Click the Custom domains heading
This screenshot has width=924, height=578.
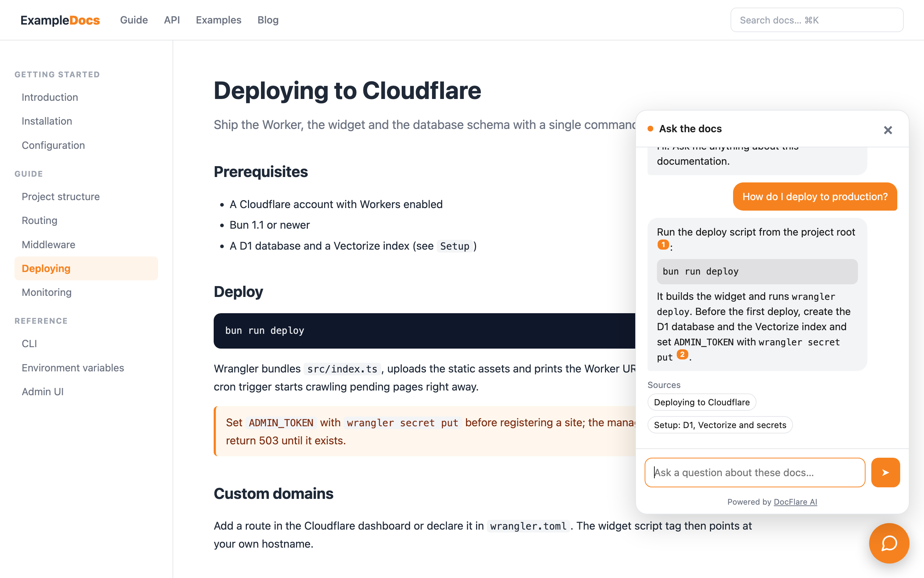(x=273, y=493)
